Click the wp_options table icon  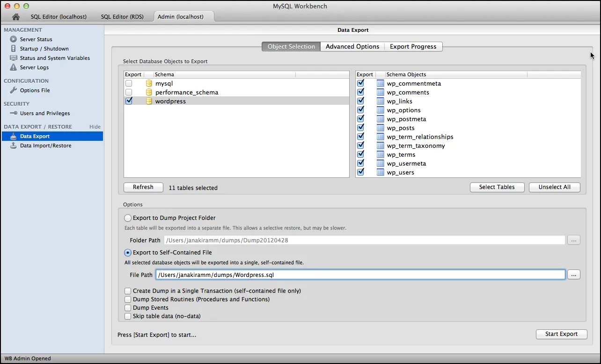click(380, 110)
